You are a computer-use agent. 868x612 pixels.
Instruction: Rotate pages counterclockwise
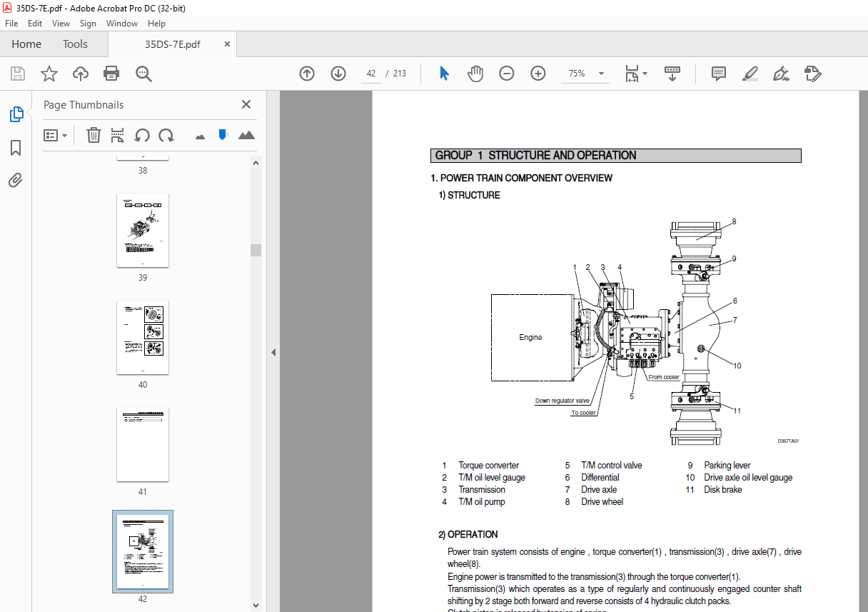pyautogui.click(x=142, y=135)
